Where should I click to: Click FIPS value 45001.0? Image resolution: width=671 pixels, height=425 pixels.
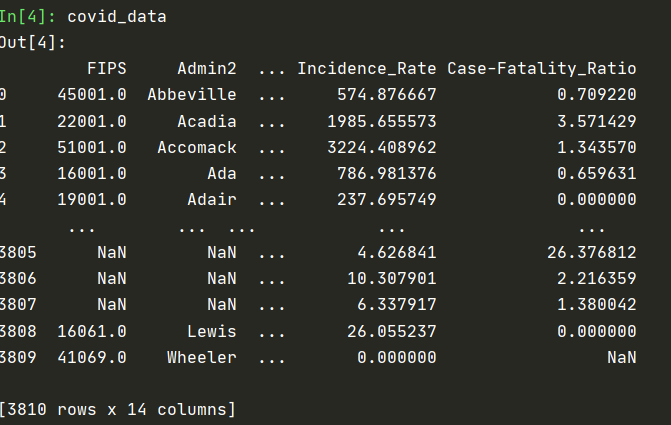(x=96, y=95)
